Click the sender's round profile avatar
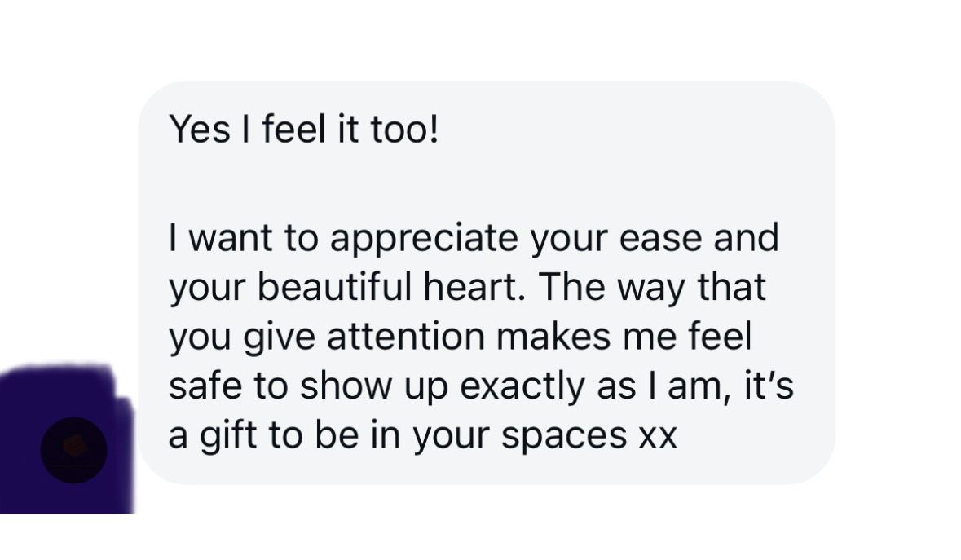The width and height of the screenshot is (961, 560). tap(73, 450)
